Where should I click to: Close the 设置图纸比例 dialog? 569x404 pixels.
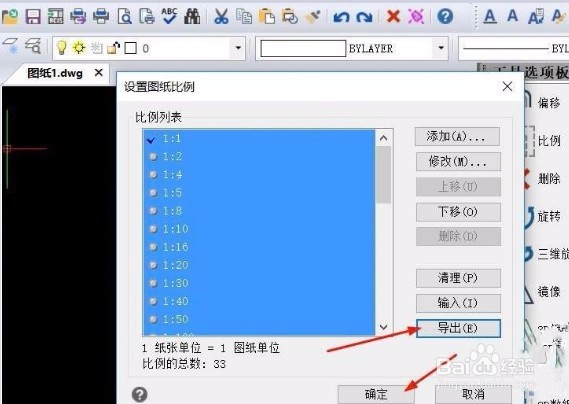click(x=507, y=86)
